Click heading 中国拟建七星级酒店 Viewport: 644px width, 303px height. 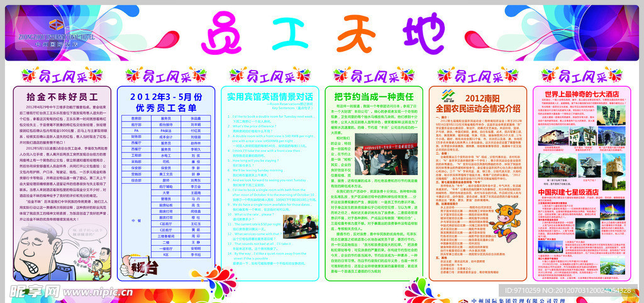(x=569, y=192)
